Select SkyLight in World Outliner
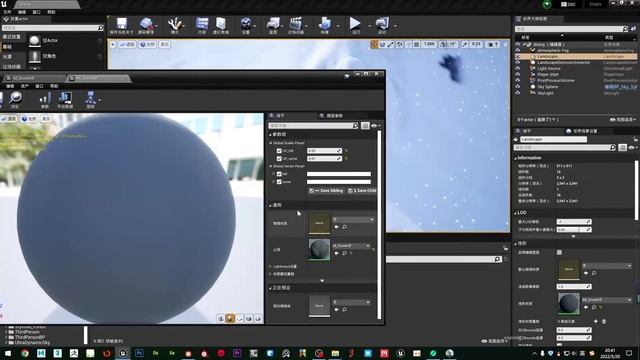This screenshot has width=640, height=360. pos(545,93)
